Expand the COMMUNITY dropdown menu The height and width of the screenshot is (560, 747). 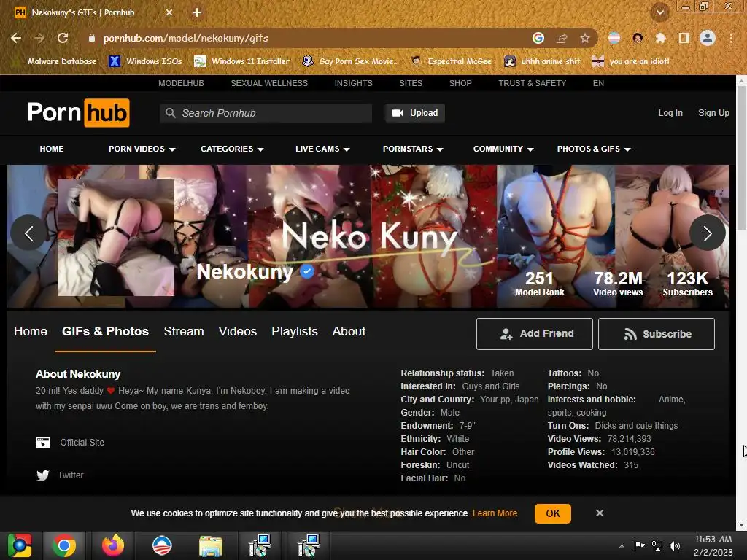coord(503,149)
